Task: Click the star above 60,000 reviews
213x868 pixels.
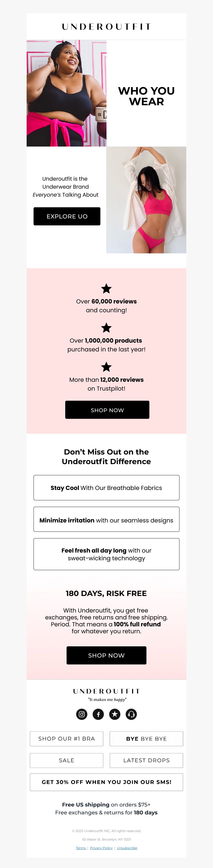Action: tap(106, 289)
